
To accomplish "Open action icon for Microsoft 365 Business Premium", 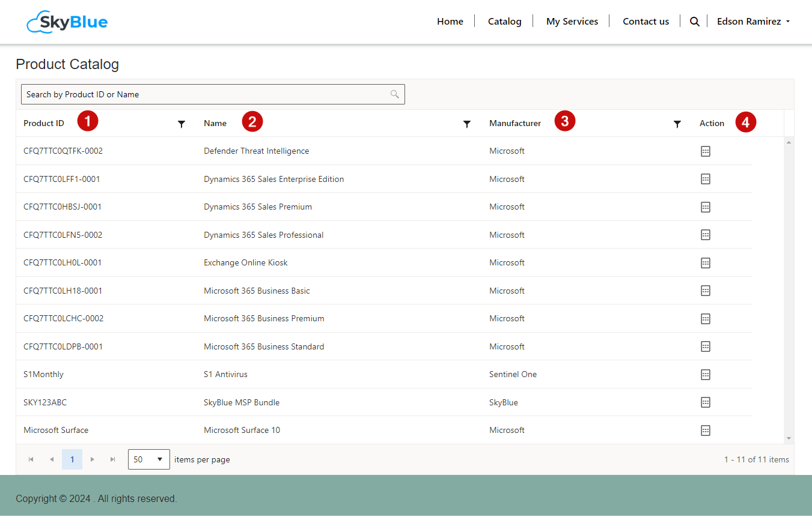I will [x=706, y=319].
